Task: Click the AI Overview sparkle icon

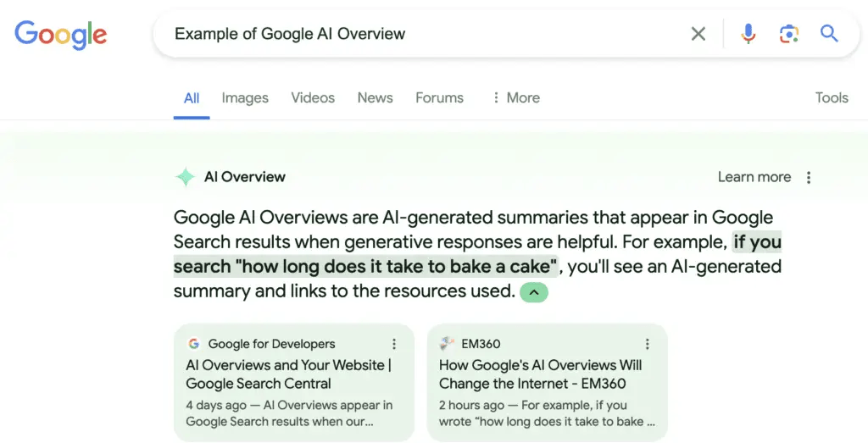Action: (x=185, y=177)
